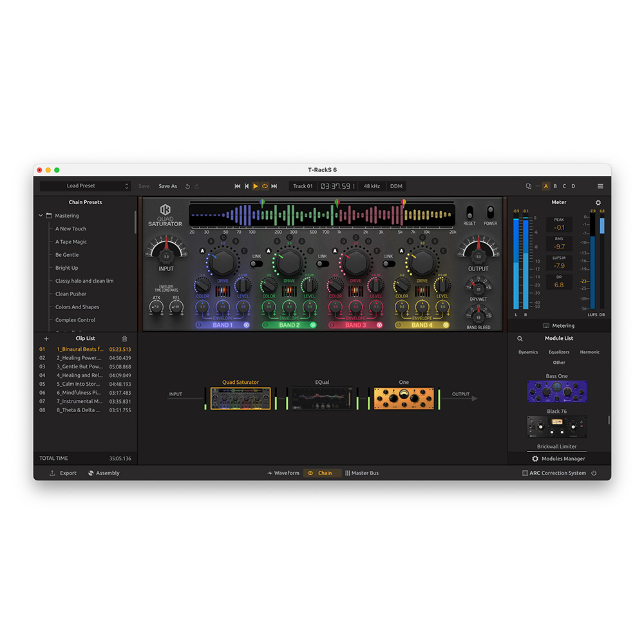The height and width of the screenshot is (644, 644).
Task: Click Band 4 power circle icon
Action: click(446, 325)
